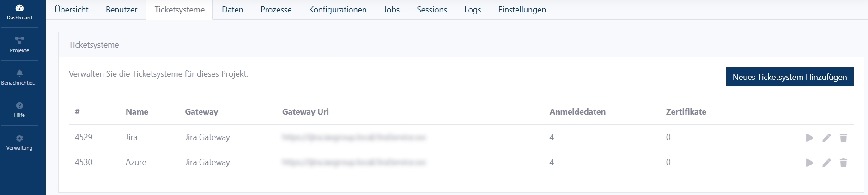868x195 pixels.
Task: Open the Einstellungen tab
Action: tap(522, 10)
